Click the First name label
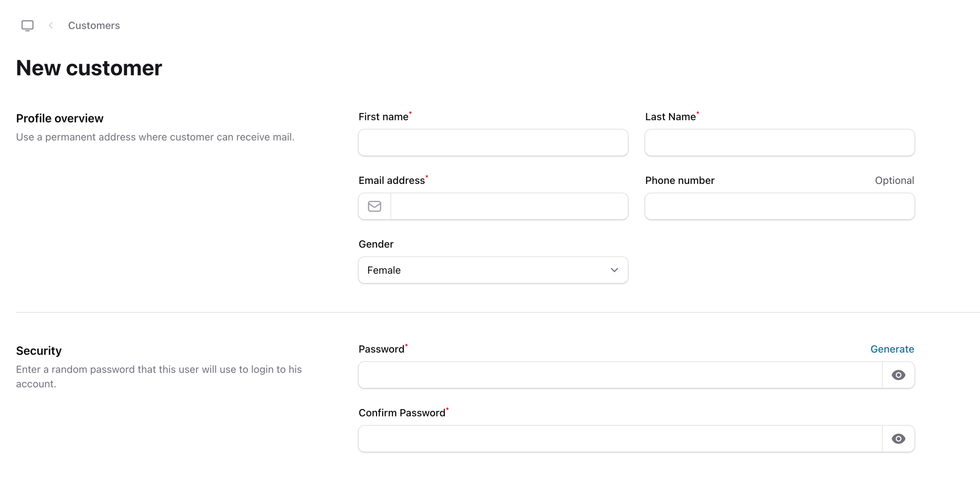This screenshot has height=480, width=980. point(383,117)
